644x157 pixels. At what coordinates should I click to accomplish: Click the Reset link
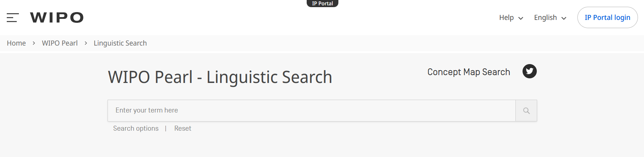click(183, 129)
